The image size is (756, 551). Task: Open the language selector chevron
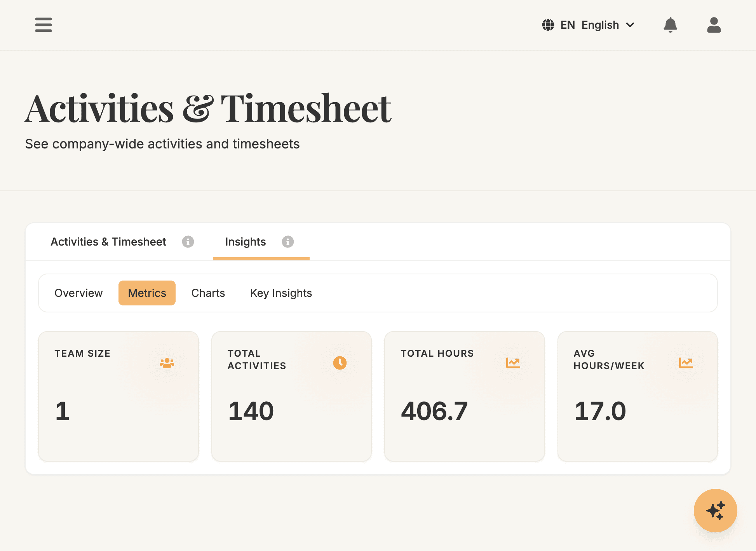(630, 25)
